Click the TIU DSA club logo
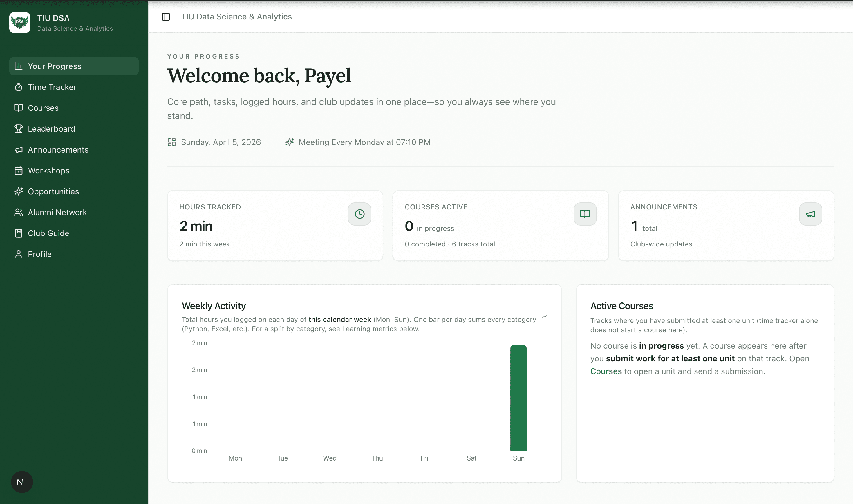The height and width of the screenshot is (504, 853). tap(19, 22)
